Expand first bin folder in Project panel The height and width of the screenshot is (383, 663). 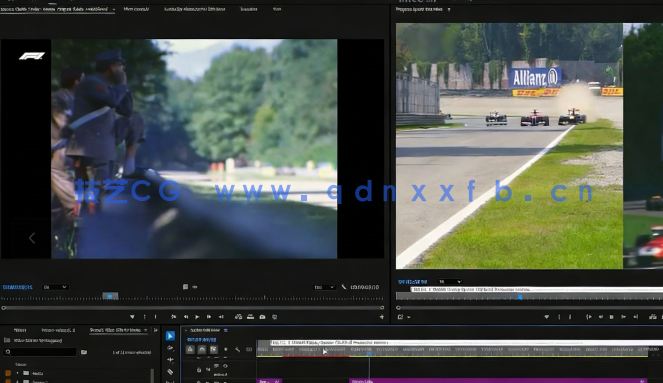(x=17, y=373)
